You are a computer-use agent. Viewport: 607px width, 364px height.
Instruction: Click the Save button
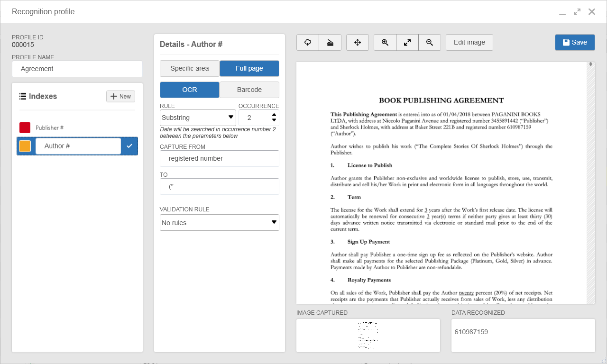click(575, 42)
